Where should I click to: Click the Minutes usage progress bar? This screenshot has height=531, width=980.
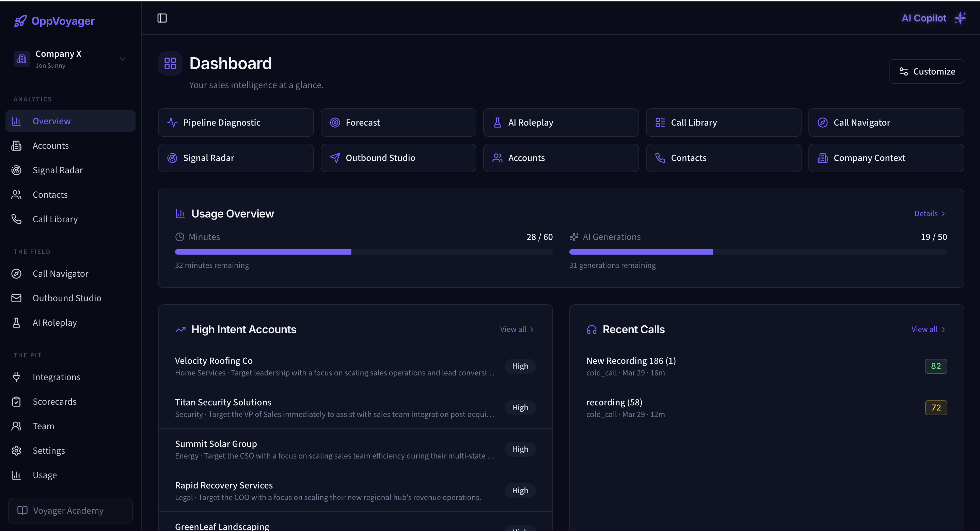coord(363,252)
